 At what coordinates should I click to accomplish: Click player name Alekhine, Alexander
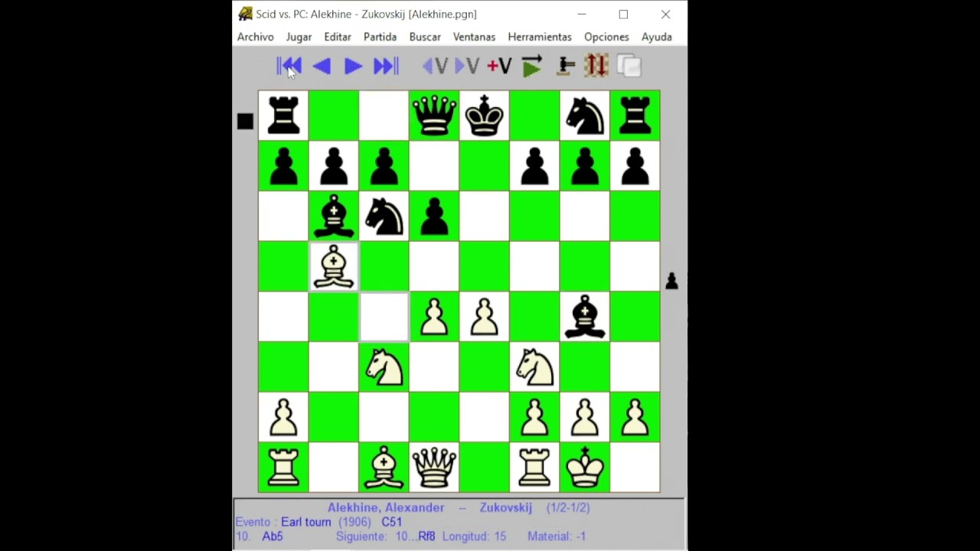(x=386, y=507)
